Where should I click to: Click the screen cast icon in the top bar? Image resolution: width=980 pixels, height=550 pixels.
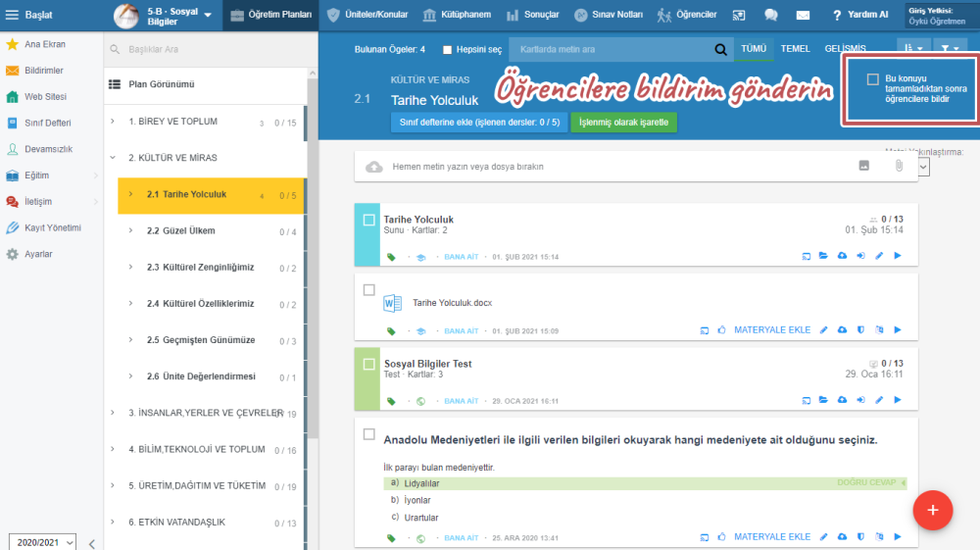pos(739,15)
